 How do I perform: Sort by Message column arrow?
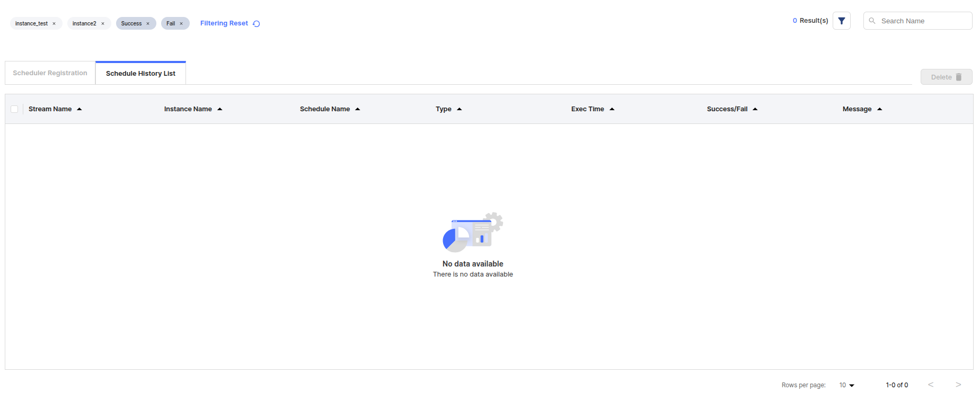880,109
